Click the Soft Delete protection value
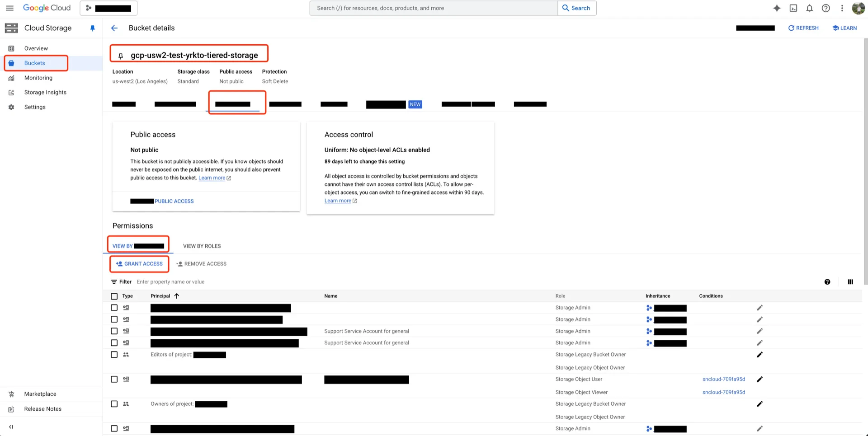 (275, 81)
